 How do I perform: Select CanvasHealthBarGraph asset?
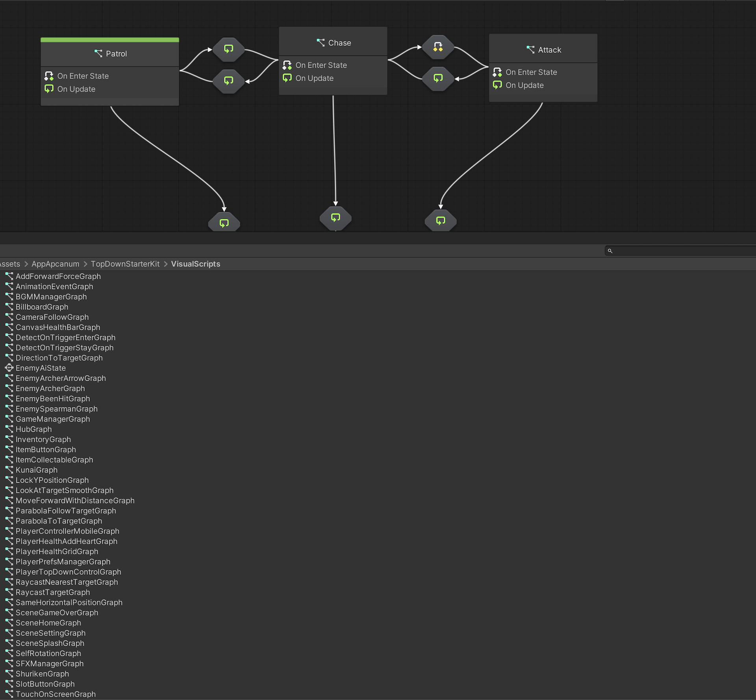point(58,328)
